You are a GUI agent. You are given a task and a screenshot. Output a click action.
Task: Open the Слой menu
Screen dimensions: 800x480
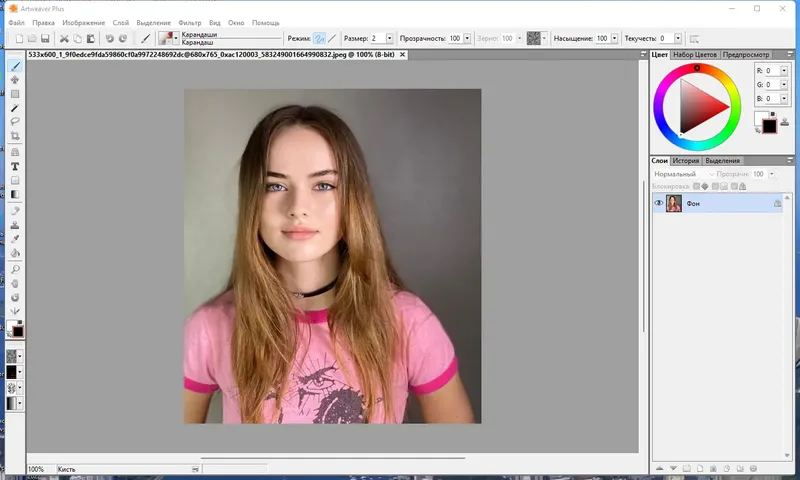pyautogui.click(x=121, y=23)
